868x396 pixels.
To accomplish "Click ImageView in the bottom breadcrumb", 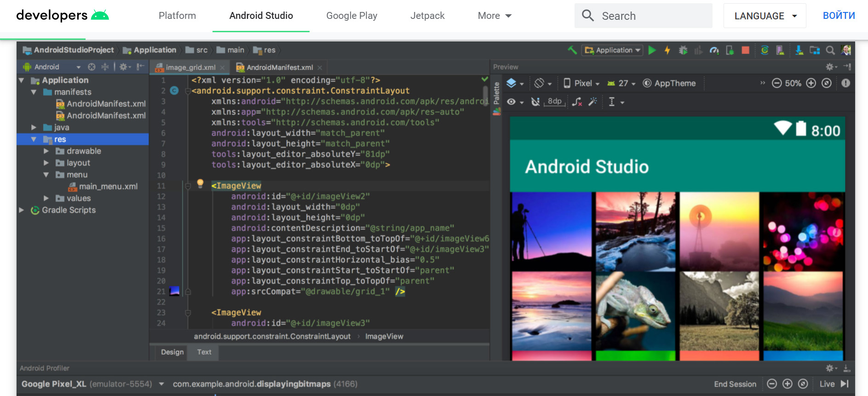I will click(x=384, y=336).
